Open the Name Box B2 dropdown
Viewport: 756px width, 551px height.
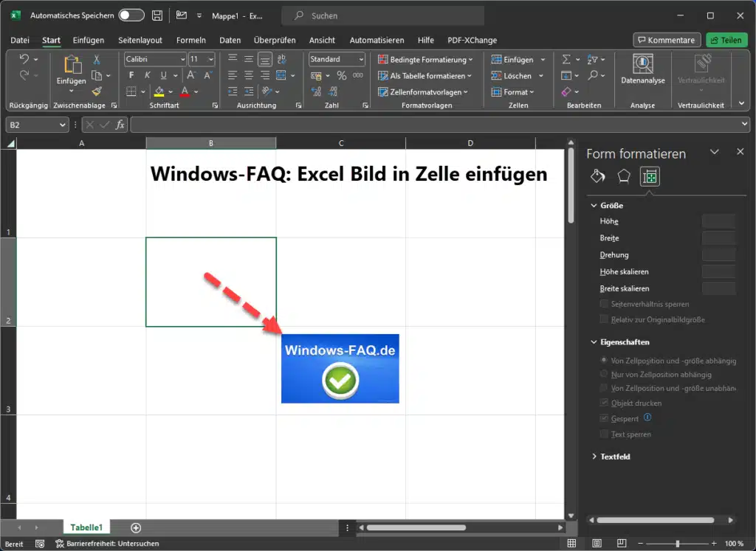(x=62, y=125)
